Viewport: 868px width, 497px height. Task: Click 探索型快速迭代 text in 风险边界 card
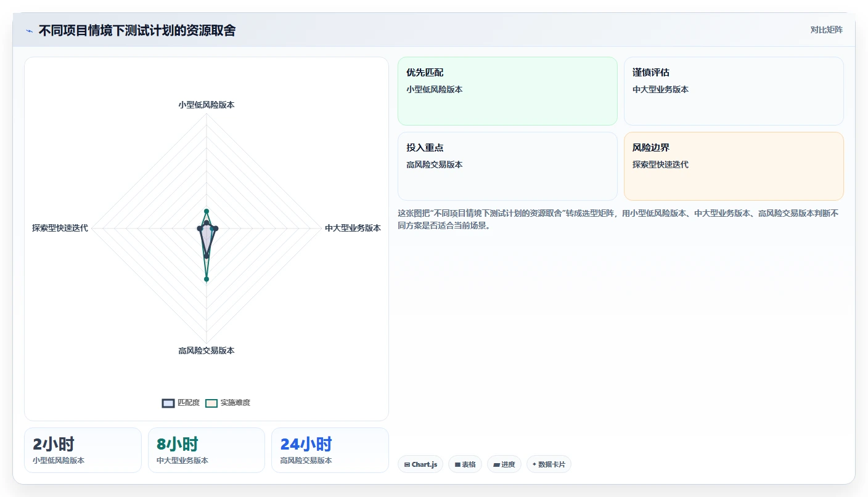pyautogui.click(x=661, y=164)
